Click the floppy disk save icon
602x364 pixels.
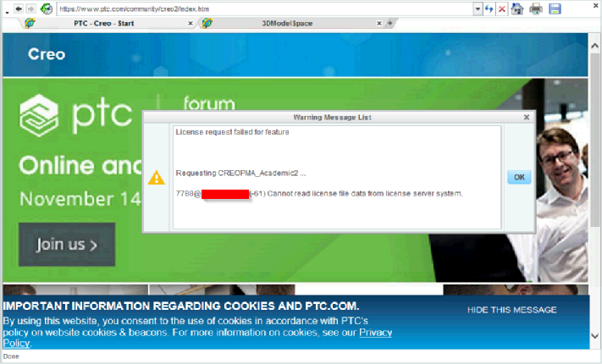[x=555, y=8]
